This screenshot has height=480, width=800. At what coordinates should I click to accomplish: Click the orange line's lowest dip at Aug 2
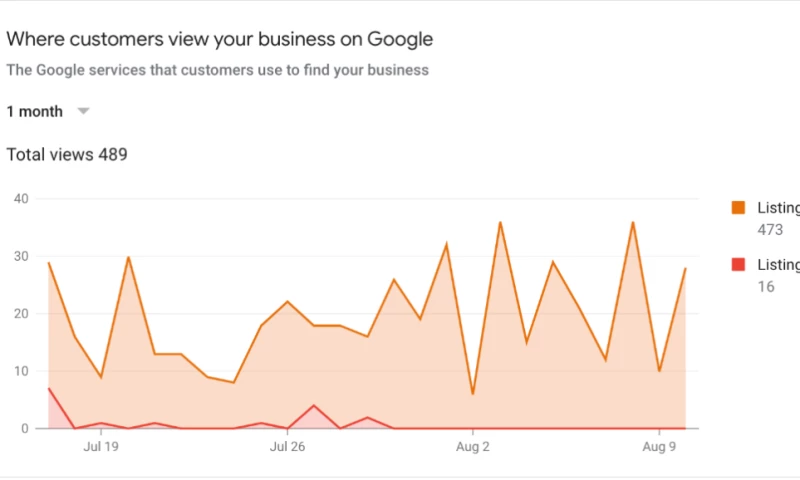pos(473,394)
